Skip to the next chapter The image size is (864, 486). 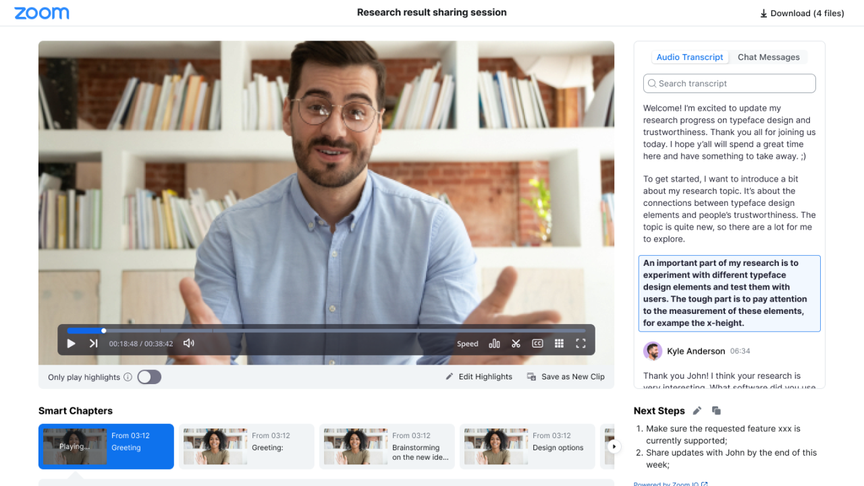coord(93,343)
